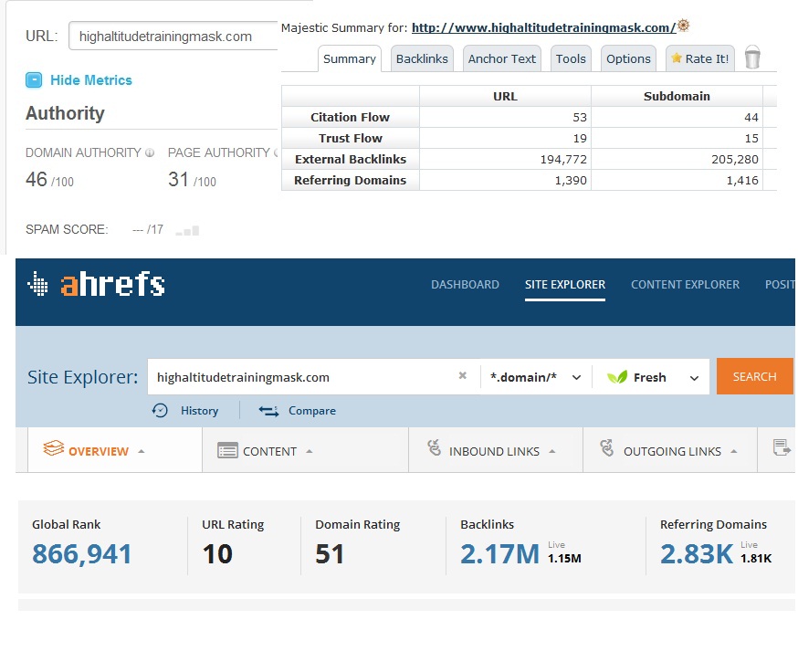Click the Trust Flow row label
Image resolution: width=798 pixels, height=672 pixels.
point(350,138)
